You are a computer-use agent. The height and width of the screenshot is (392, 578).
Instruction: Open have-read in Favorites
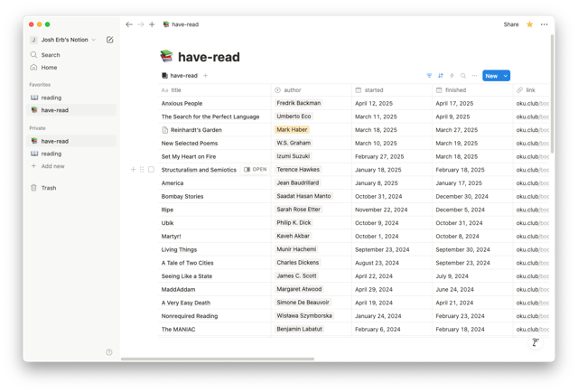tap(71, 110)
